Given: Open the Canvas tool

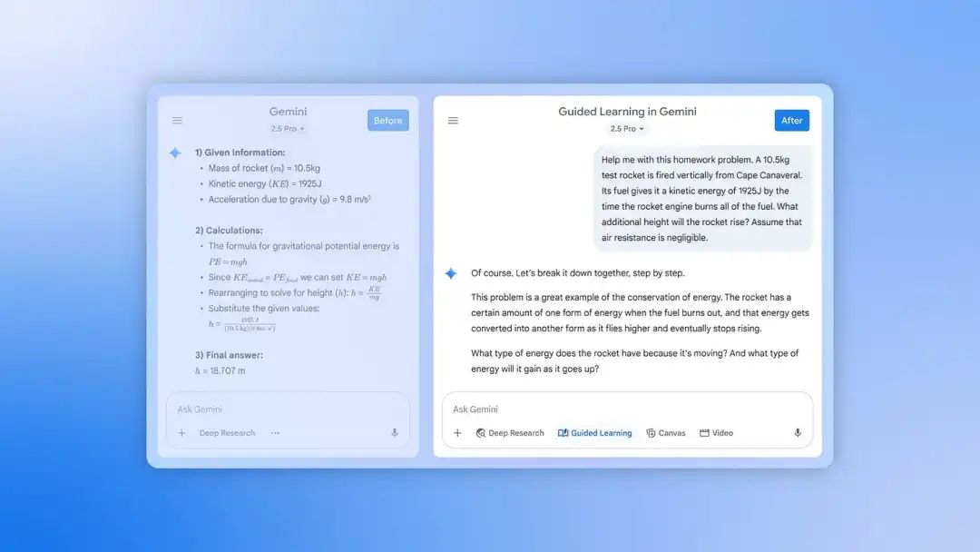Looking at the screenshot, I should (666, 432).
